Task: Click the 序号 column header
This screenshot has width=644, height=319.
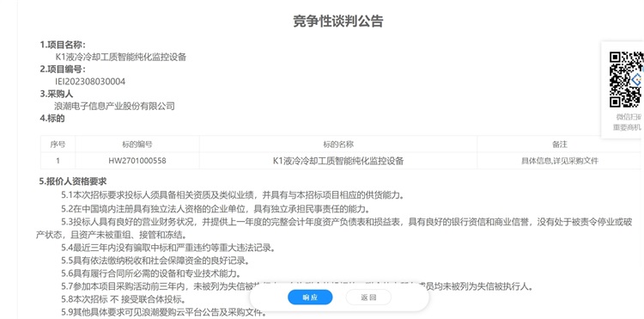Action: click(x=58, y=144)
